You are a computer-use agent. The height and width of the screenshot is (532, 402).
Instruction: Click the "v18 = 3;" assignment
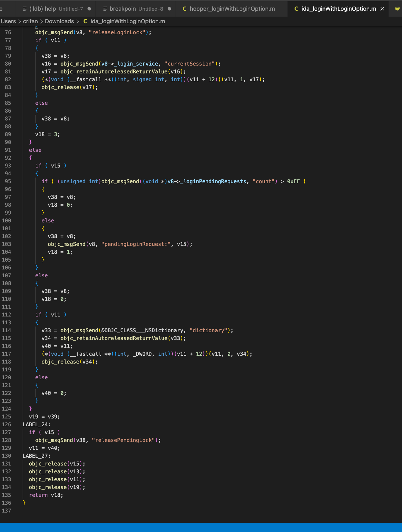click(47, 134)
